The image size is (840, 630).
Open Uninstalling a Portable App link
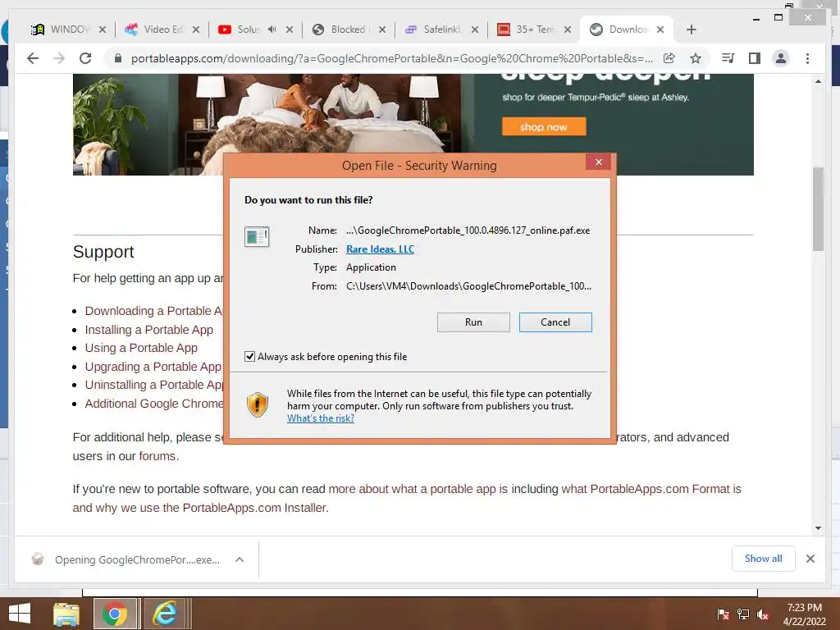(154, 385)
